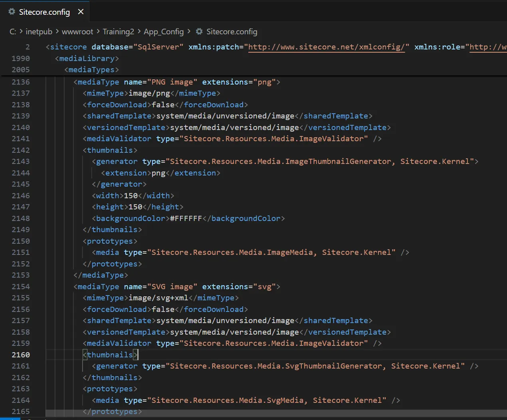Click extensions="png" attribute value
Screen dimensions: 507x420
pyautogui.click(x=264, y=82)
